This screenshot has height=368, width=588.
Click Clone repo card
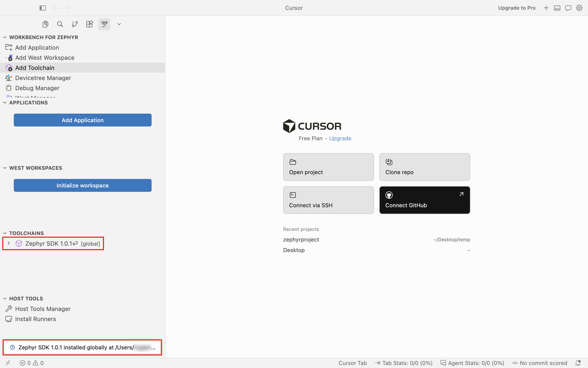click(425, 167)
